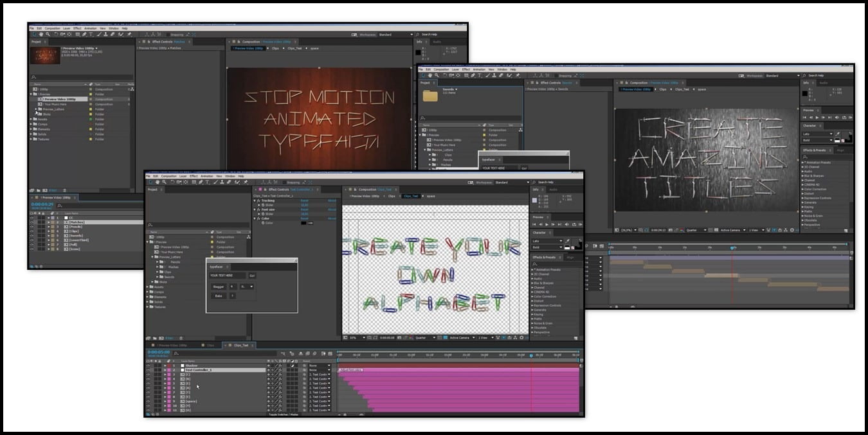The image size is (868, 435).
Task: Click the fill color swatch in the Alphabet window Character panel
Action: tap(575, 241)
